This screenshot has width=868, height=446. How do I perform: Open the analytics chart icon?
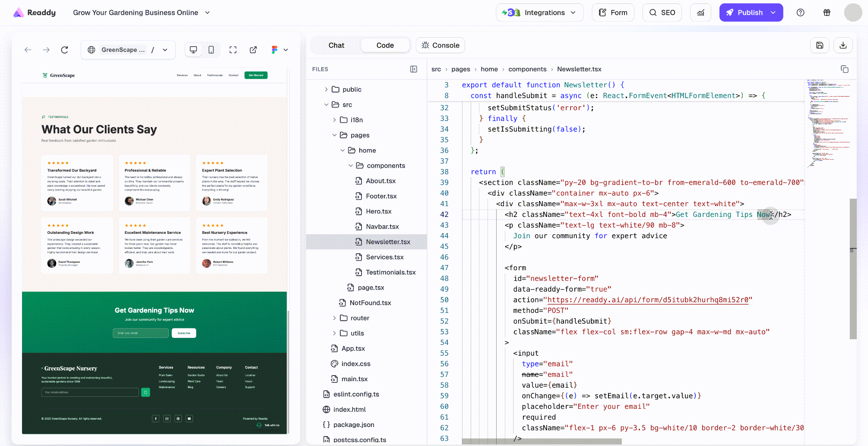point(700,13)
